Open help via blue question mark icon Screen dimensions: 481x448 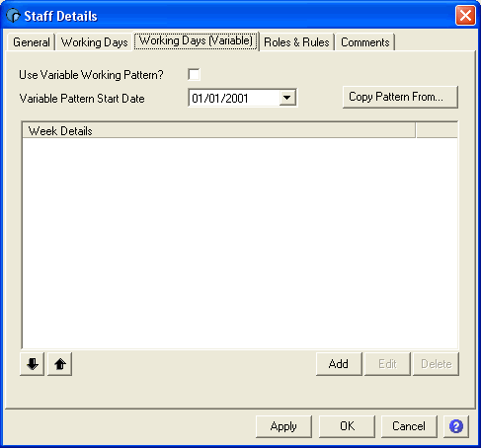(456, 426)
